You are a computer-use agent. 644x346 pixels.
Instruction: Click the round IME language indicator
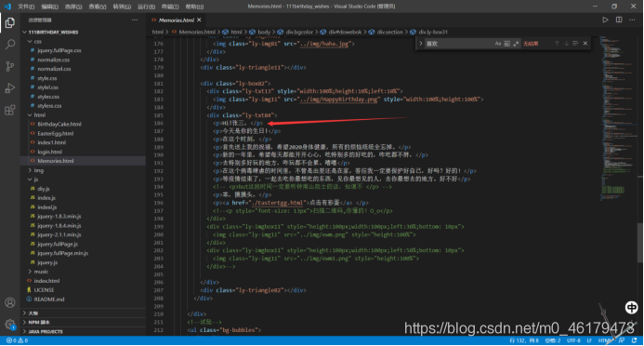(x=631, y=307)
